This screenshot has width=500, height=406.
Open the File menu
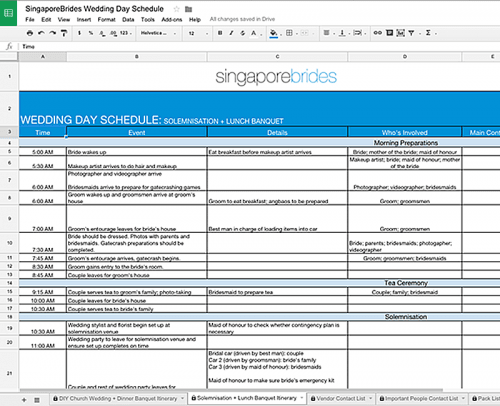pyautogui.click(x=30, y=20)
